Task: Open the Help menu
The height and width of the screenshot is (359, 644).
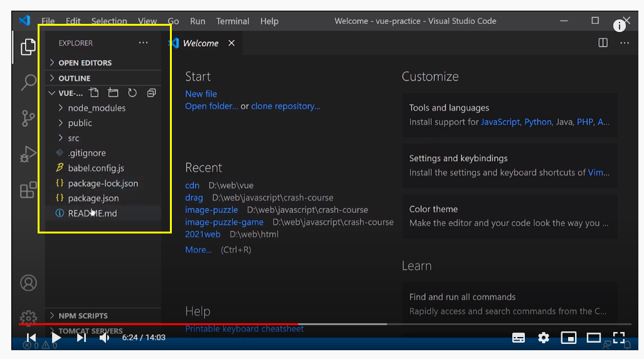Action: point(269,21)
